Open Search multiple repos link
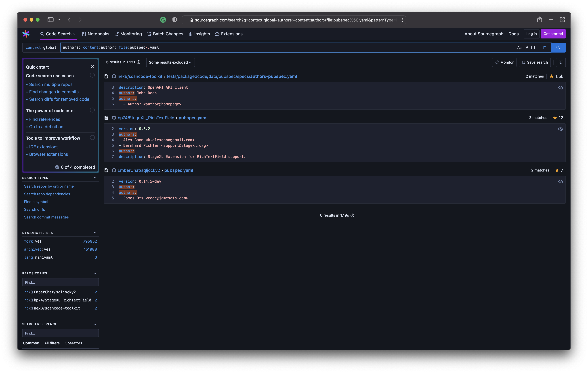Image resolution: width=588 pixels, height=373 pixels. pos(51,84)
